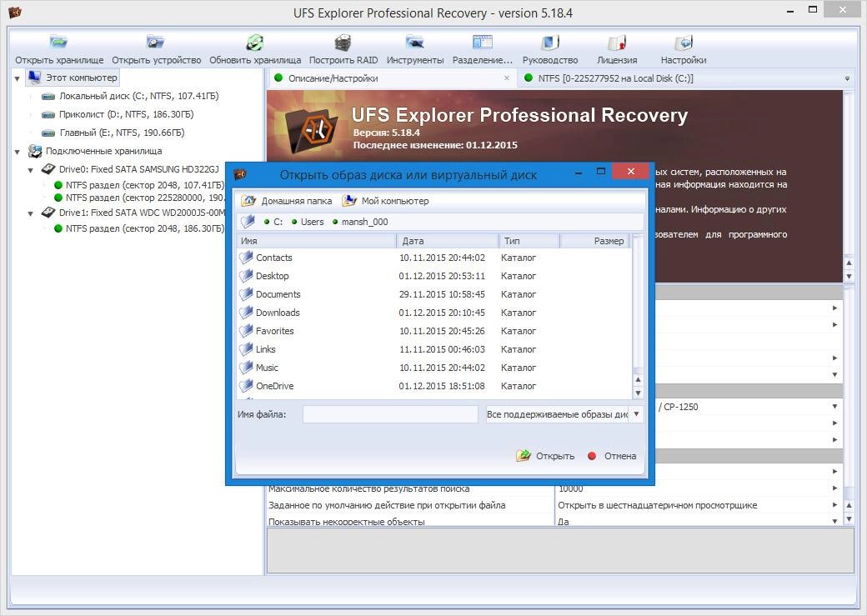
Task: Sort by the Размер column header
Action: (595, 241)
